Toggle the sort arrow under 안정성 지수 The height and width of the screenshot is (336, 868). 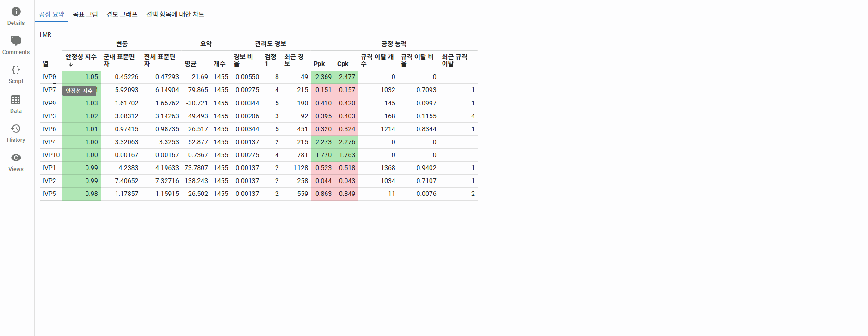[70, 65]
